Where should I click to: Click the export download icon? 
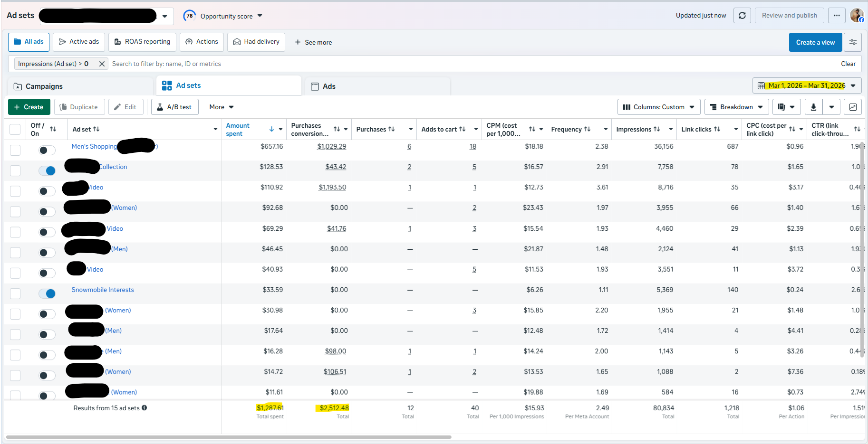pyautogui.click(x=813, y=107)
